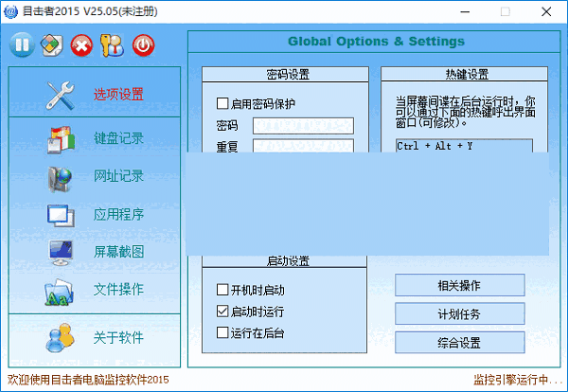This screenshot has width=568, height=392.
Task: Click the 启动设置 group header
Action: pos(285,261)
